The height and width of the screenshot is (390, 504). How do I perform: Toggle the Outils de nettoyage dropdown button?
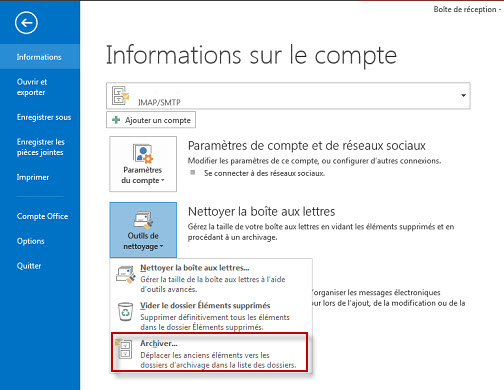coord(143,230)
